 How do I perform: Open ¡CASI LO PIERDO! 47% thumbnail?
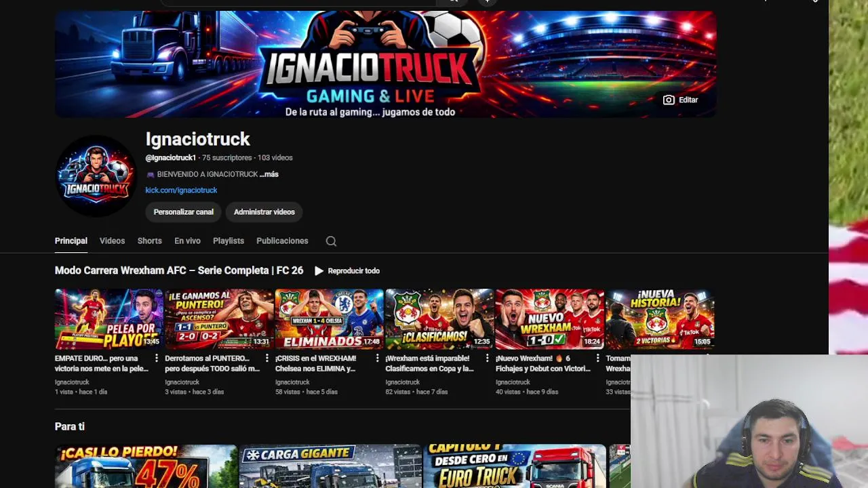coord(146,466)
